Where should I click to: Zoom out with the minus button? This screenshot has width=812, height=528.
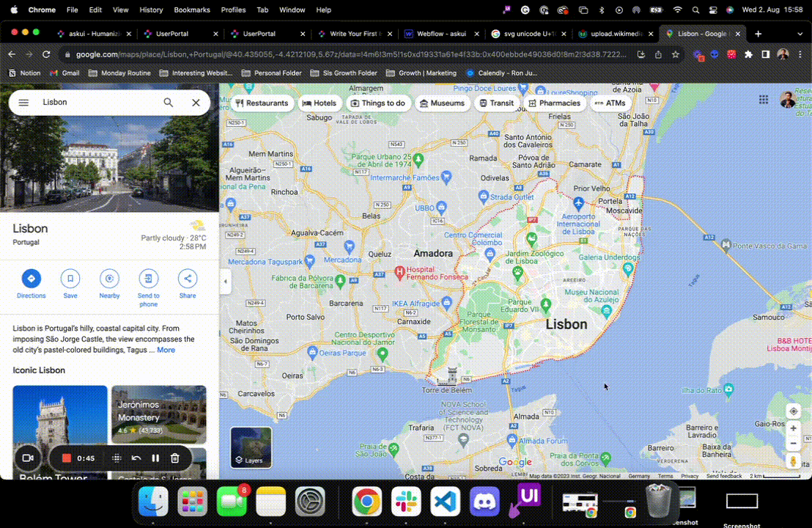[x=794, y=444]
